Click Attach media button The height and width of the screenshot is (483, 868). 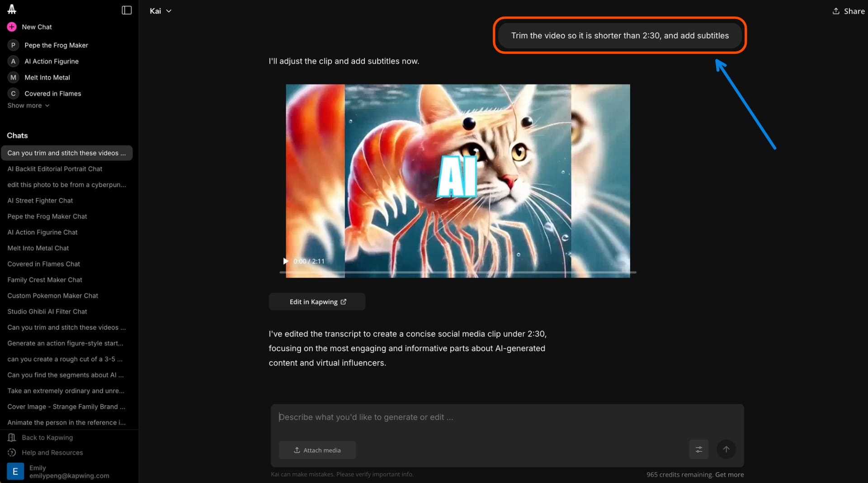[317, 450]
